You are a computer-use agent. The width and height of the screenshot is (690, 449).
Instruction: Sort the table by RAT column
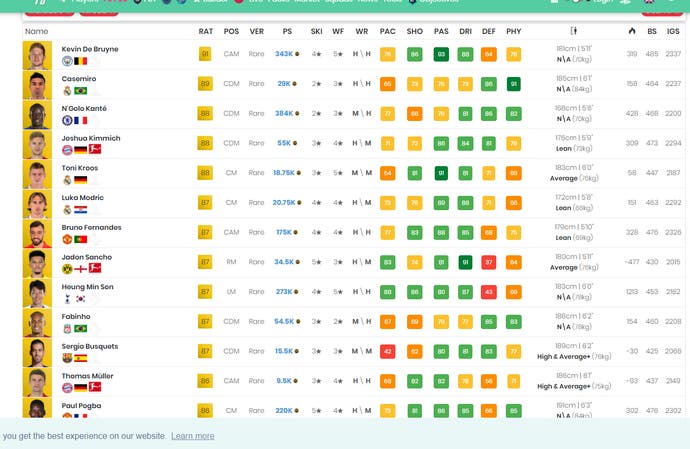206,31
